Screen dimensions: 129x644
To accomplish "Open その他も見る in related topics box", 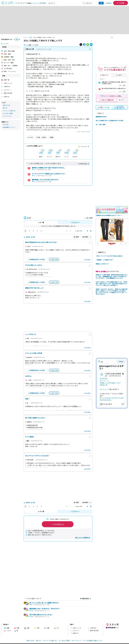I will tap(83, 164).
